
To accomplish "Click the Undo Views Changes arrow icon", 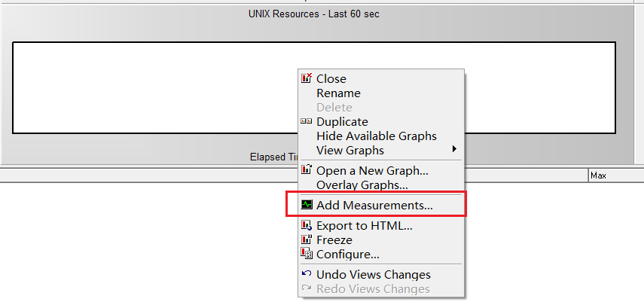I will pyautogui.click(x=307, y=274).
